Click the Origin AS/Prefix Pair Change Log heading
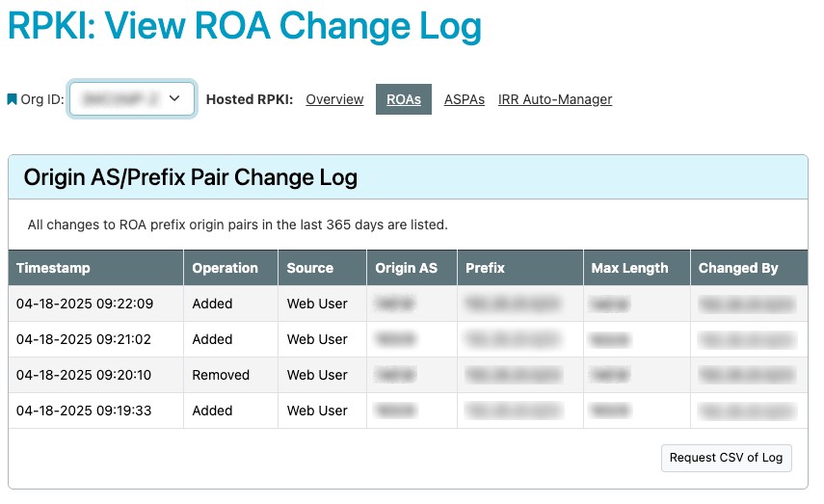 click(x=191, y=177)
